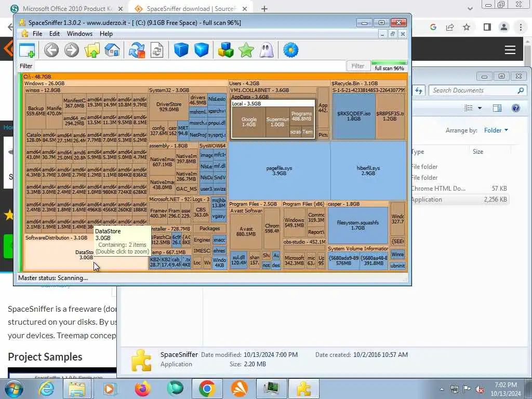
Task: Toggle the green star toolbar option
Action: click(246, 50)
